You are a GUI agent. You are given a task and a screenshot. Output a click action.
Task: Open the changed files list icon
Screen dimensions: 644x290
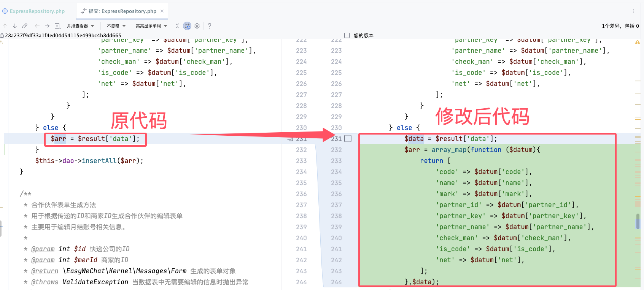(x=57, y=26)
